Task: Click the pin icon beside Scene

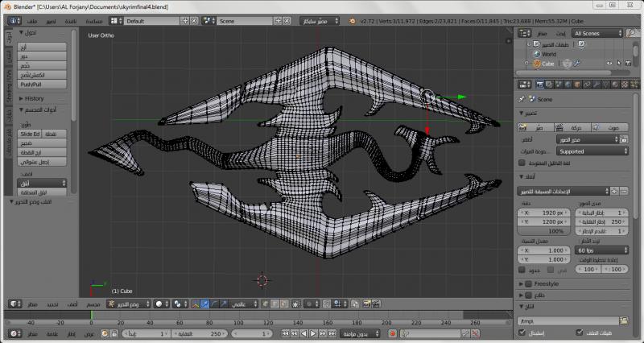Action: pos(521,99)
